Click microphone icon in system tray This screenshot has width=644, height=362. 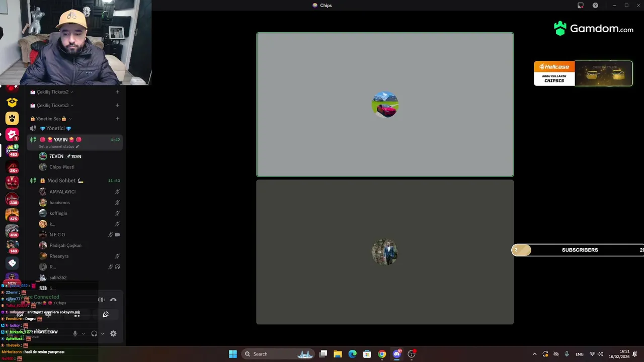point(567,354)
